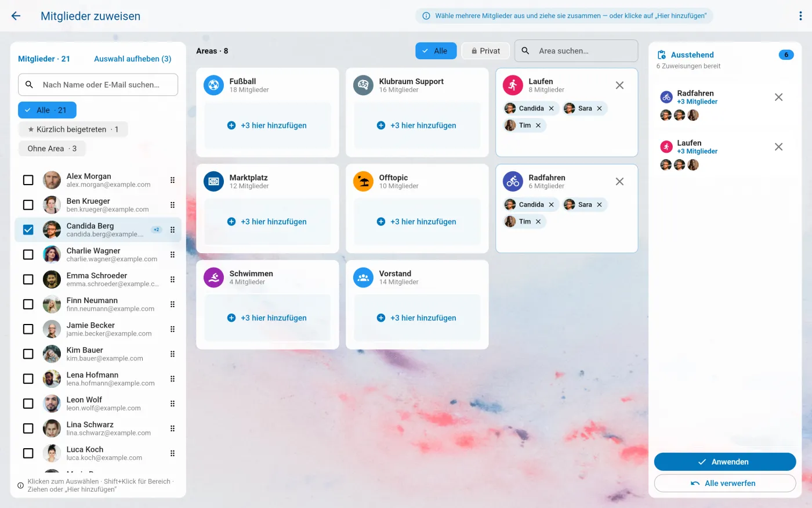Click Anwenden to apply assignments
This screenshot has width=812, height=508.
(x=725, y=462)
